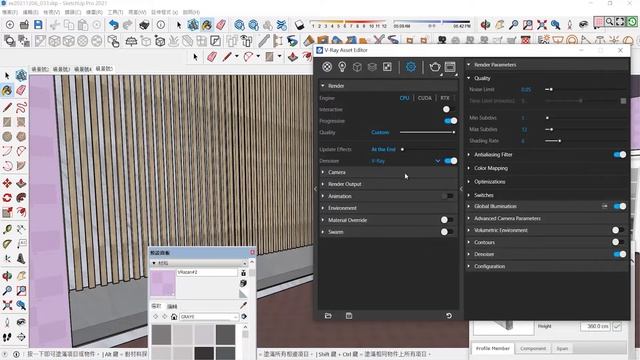The width and height of the screenshot is (640, 360).
Task: Revert settings with the reset arrow icon
Action: (449, 316)
